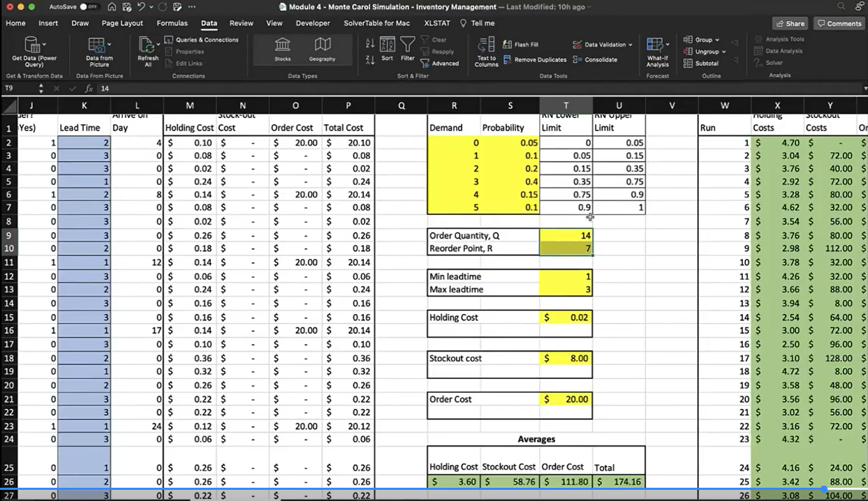
Task: Open the Developer ribbon tab
Action: tap(313, 23)
